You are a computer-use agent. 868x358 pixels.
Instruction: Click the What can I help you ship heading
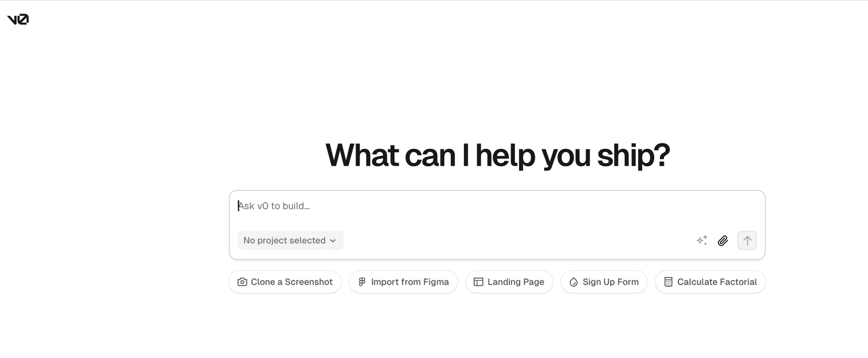(x=497, y=155)
